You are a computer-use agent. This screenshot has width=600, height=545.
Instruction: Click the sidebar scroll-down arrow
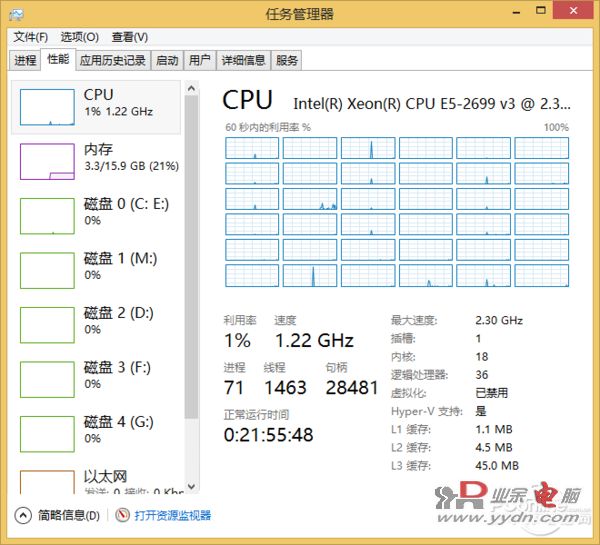191,486
